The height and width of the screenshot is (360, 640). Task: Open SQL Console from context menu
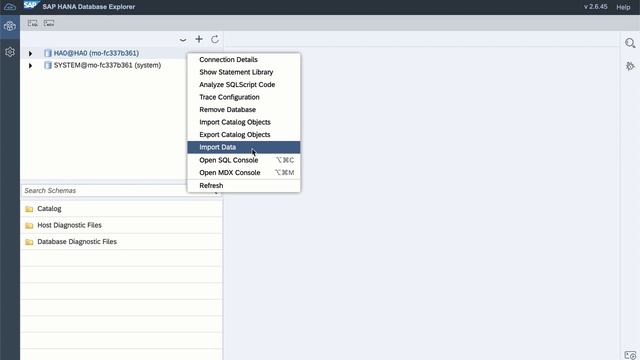244,160
